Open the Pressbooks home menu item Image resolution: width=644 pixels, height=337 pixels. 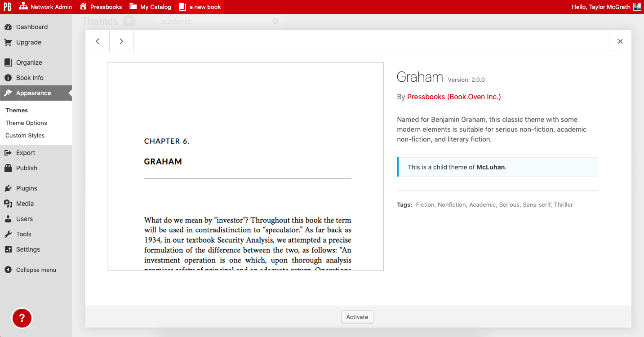point(101,7)
